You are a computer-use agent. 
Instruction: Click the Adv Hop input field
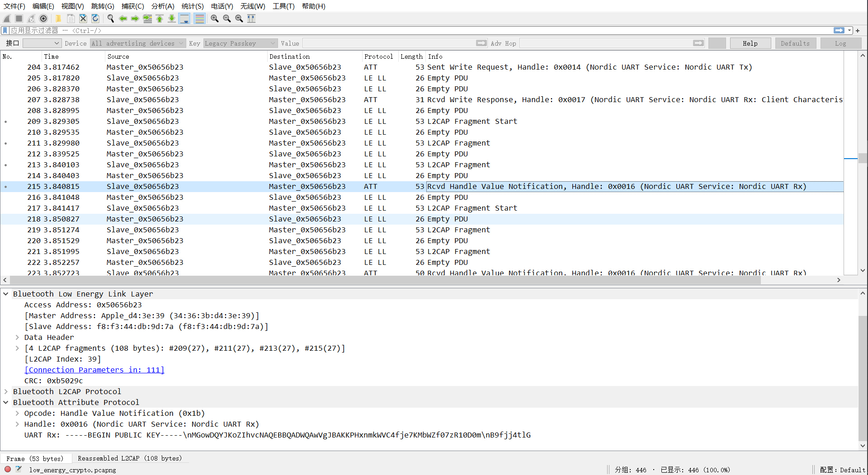click(606, 43)
